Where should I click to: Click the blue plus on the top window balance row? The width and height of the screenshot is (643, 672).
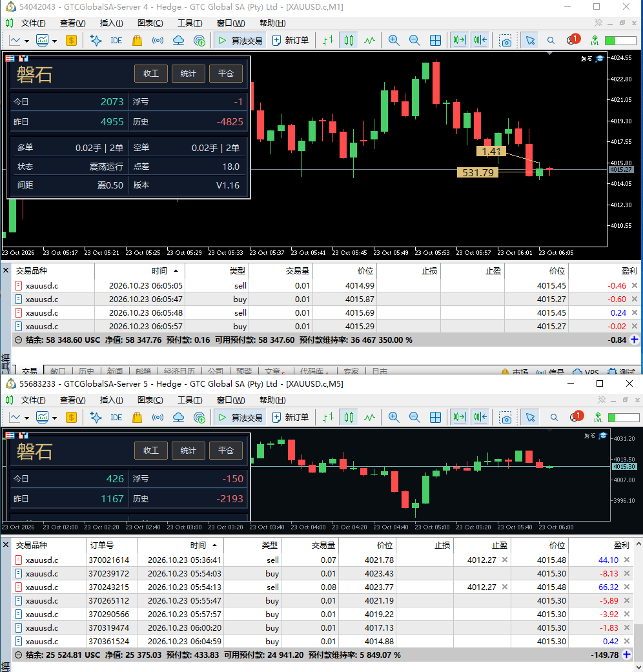[635, 340]
